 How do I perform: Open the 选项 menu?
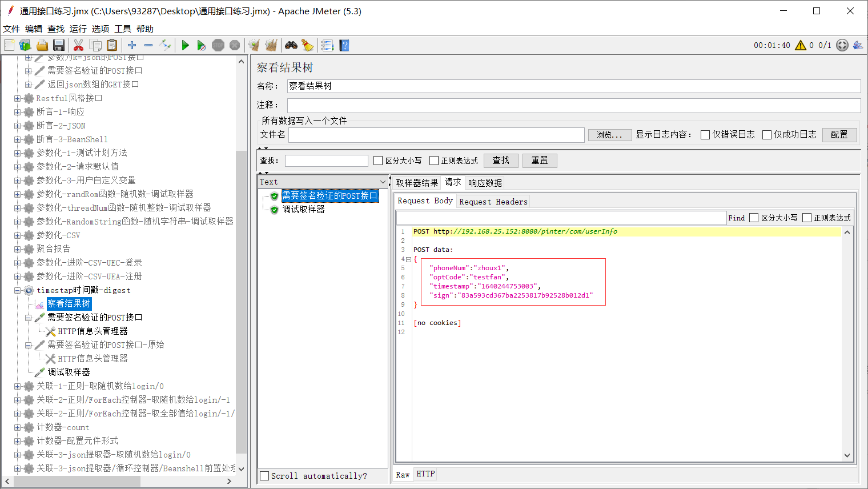pos(101,29)
